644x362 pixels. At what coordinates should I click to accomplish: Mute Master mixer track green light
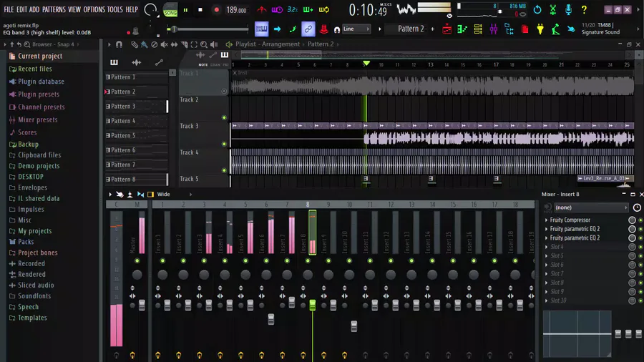coord(137,260)
